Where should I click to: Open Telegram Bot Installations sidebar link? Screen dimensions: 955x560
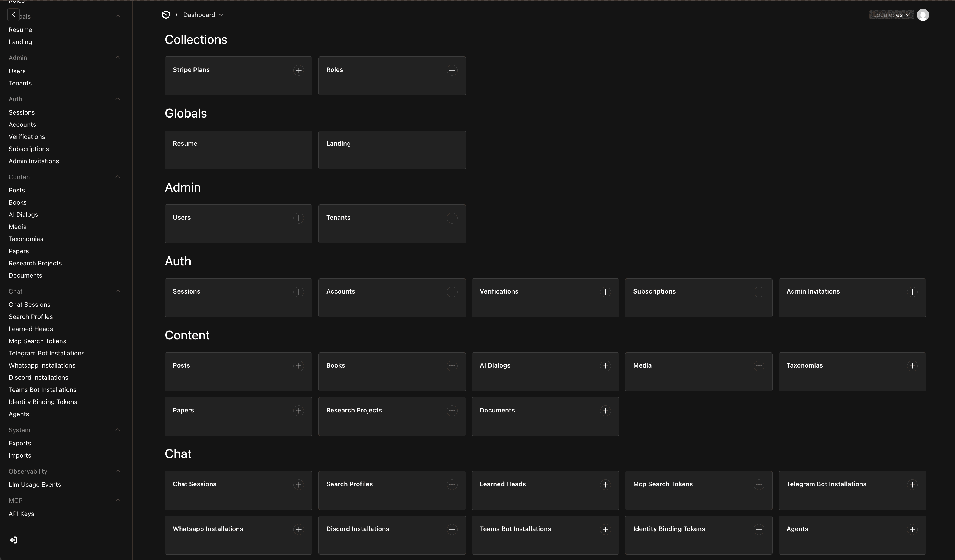pyautogui.click(x=46, y=353)
